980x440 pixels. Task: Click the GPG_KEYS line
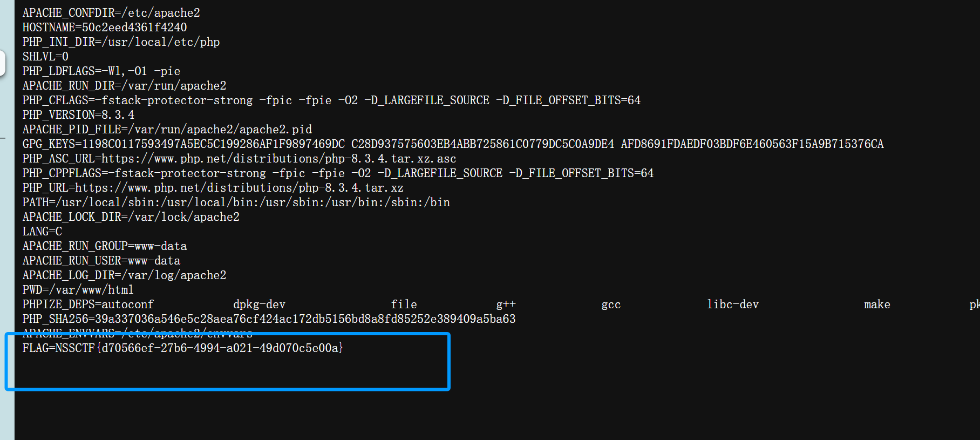click(452, 144)
